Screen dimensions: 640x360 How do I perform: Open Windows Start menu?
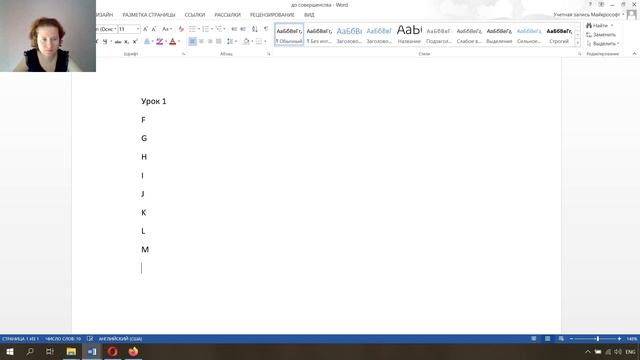pos(10,351)
